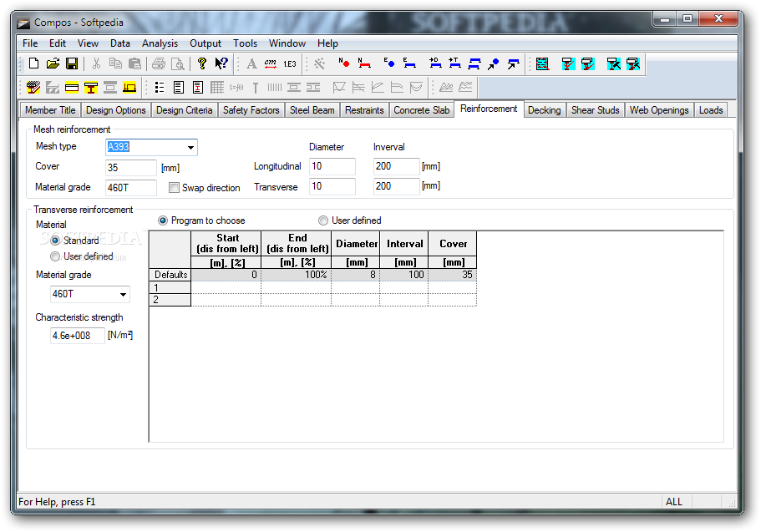Screen dimensions: 761x532
Task: Click the mesh Material grade 460T field
Action: coord(131,187)
